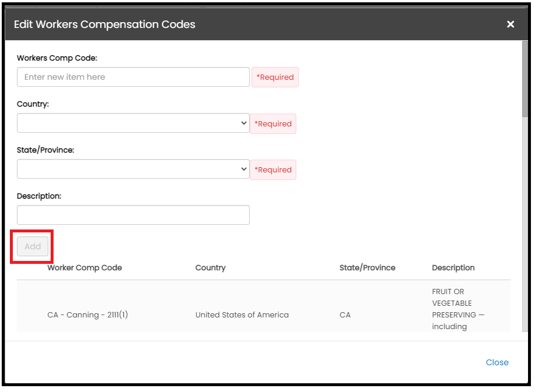Screen dimensions: 535x392
Task: Click the Required badge beside Workers Comp Code
Action: point(275,76)
